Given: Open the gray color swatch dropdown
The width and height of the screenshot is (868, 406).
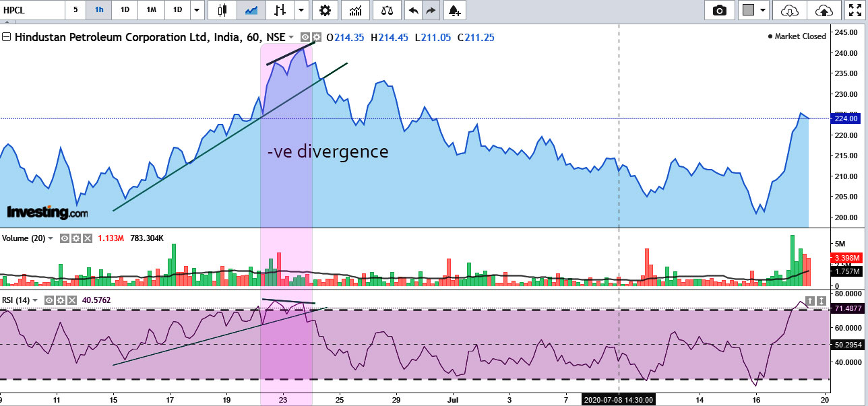Looking at the screenshot, I should 754,10.
